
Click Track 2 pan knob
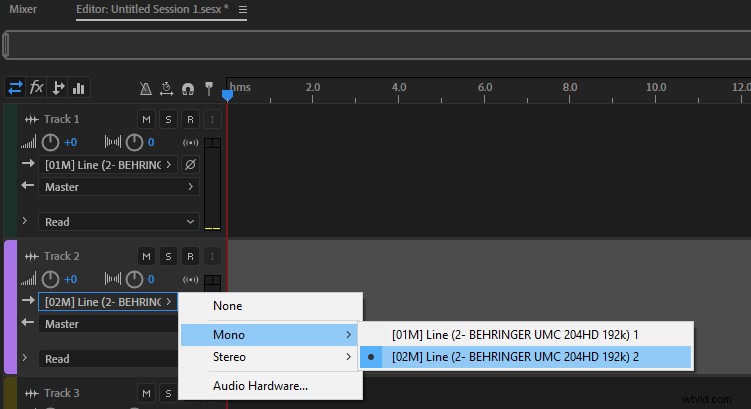click(x=134, y=279)
